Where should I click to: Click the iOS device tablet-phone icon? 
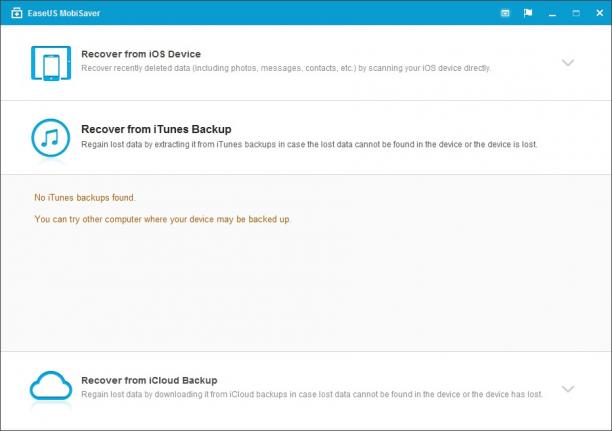click(x=51, y=63)
